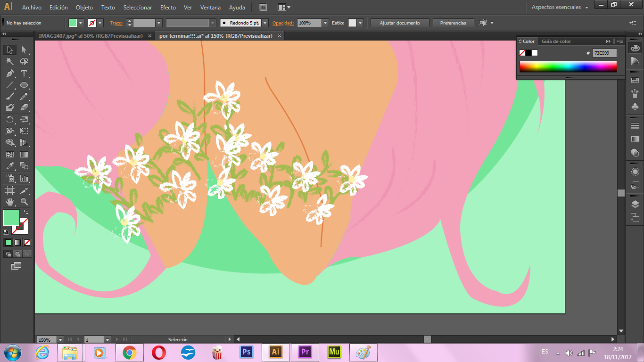Select the Paintbrush tool
The height and width of the screenshot is (362, 644).
10,96
